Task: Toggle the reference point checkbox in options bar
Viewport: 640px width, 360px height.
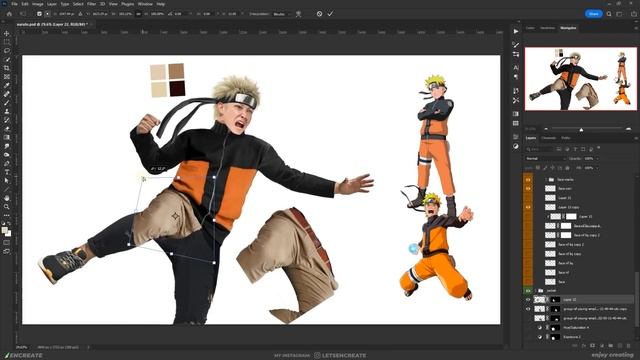Action: point(39,14)
